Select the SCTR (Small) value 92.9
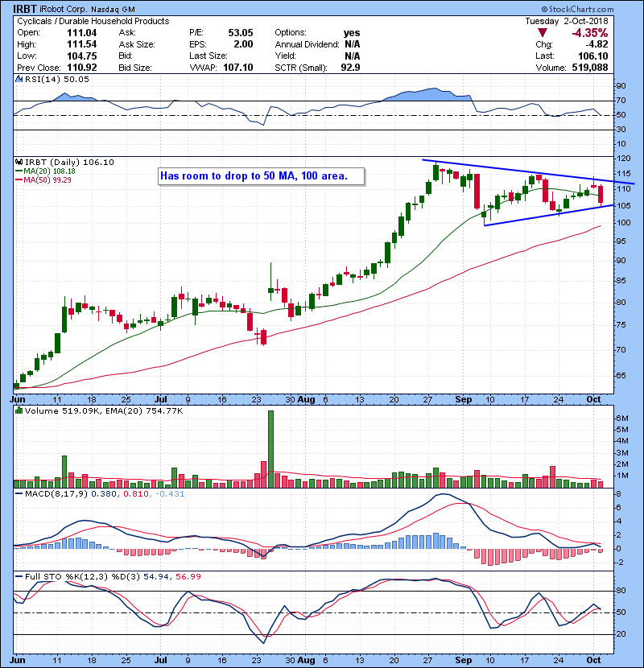The width and height of the screenshot is (644, 668). [350, 68]
